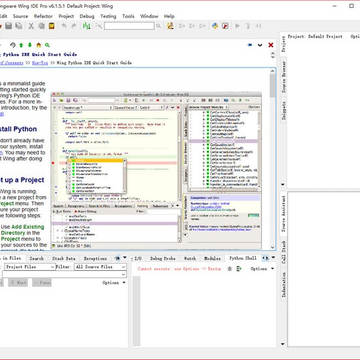The width and height of the screenshot is (360, 360).
Task: Open the Options menu in Search in Files panel
Action: tap(114, 283)
